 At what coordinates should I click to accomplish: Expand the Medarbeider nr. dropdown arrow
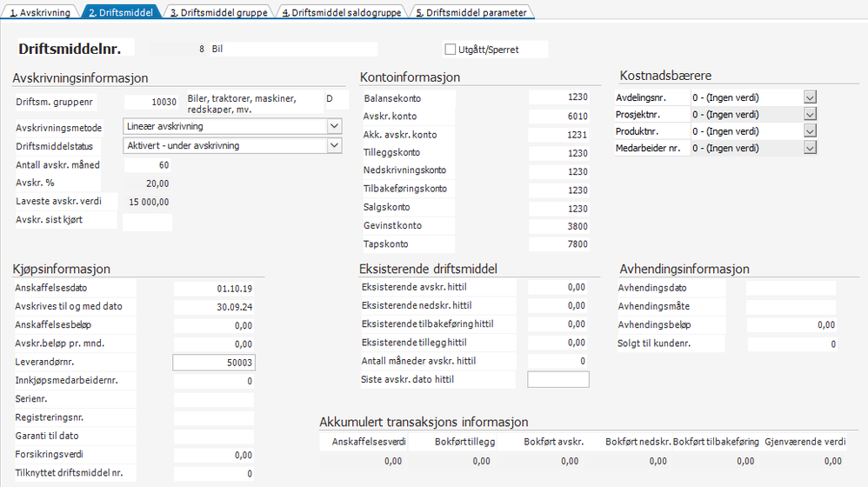coord(810,148)
